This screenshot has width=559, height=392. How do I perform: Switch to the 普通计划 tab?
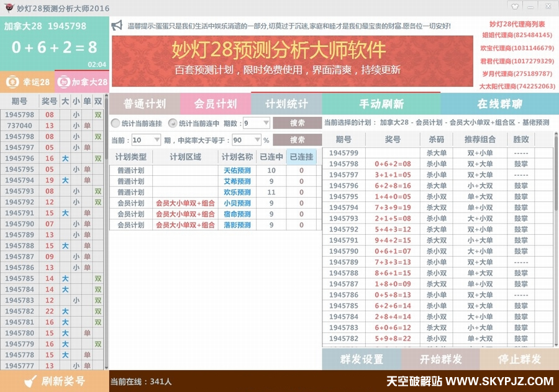pyautogui.click(x=144, y=104)
